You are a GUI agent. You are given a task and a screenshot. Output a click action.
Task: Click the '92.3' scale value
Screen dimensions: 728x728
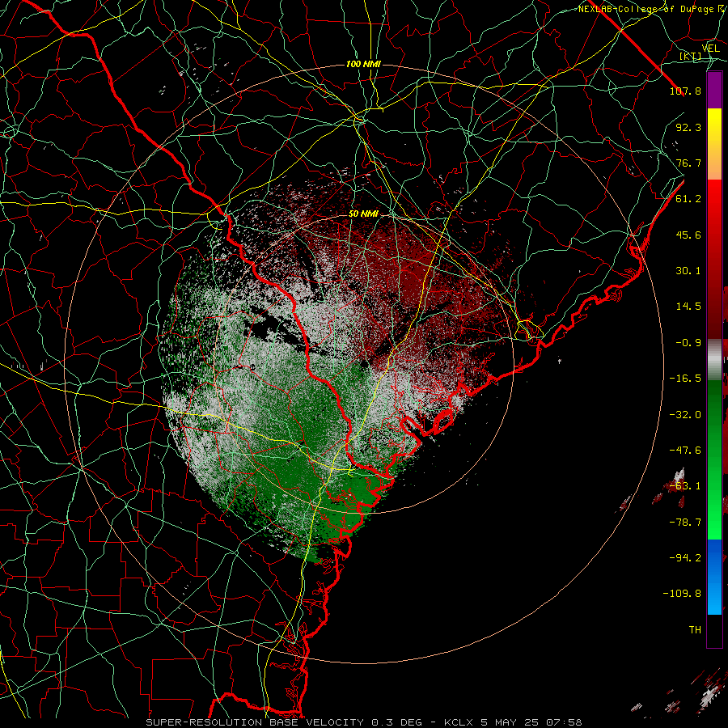(x=688, y=127)
